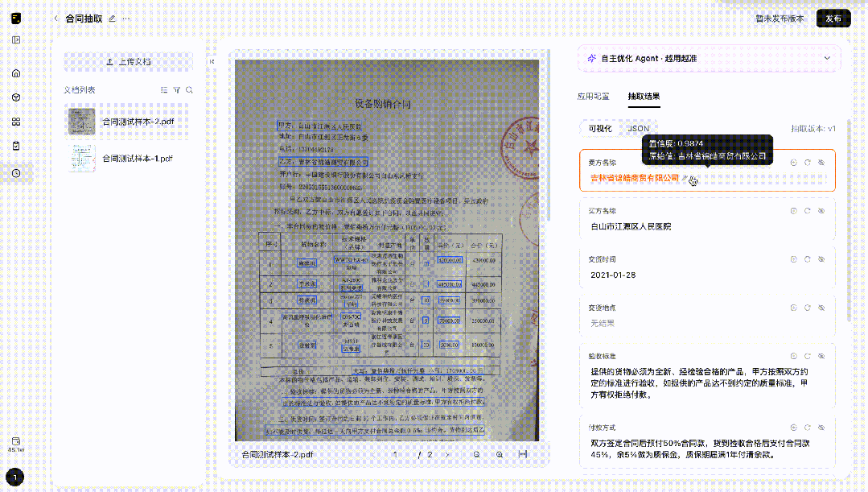Click the 付款方式 extracted text paragraph
Image resolution: width=868 pixels, height=492 pixels.
[700, 449]
